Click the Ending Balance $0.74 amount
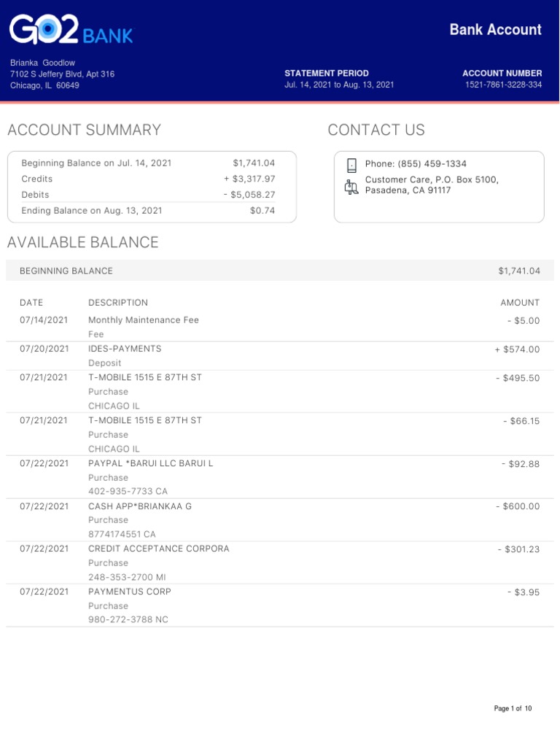 (262, 211)
